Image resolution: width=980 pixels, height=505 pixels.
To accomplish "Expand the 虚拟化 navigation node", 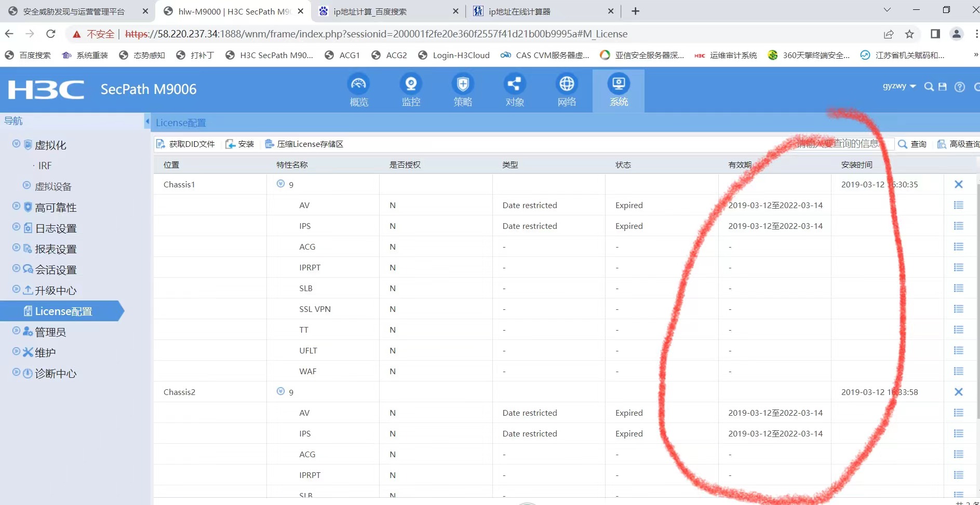I will [x=17, y=144].
